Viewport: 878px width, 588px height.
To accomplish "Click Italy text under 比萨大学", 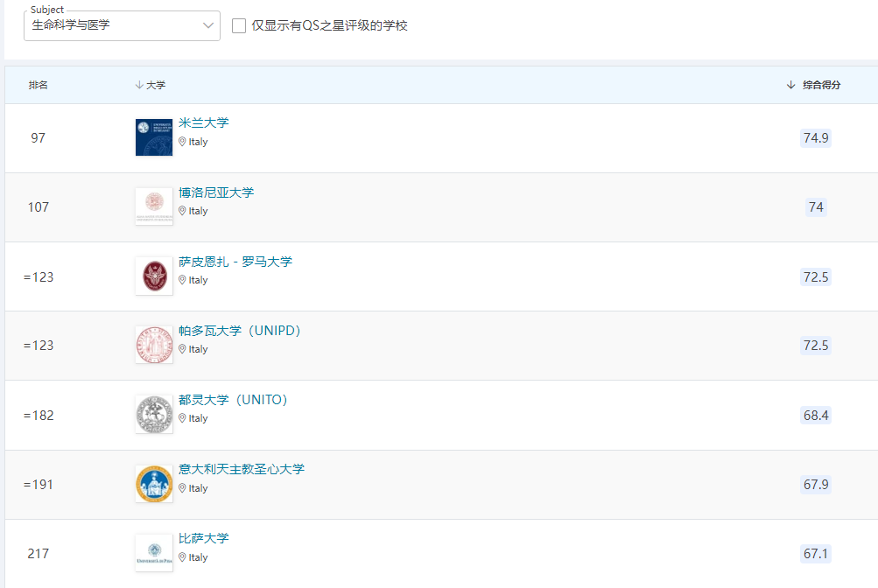I will (x=198, y=557).
